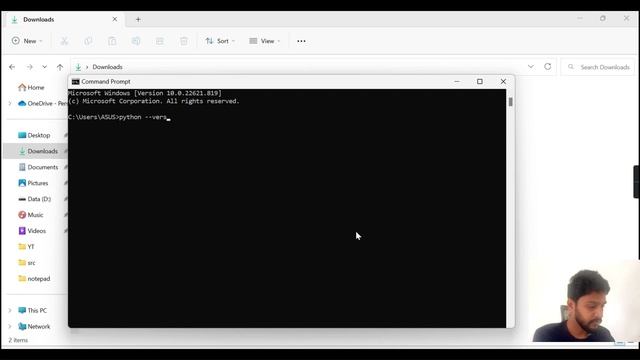The width and height of the screenshot is (640, 360).
Task: Open This PC in the navigation pane
Action: click(x=33, y=311)
